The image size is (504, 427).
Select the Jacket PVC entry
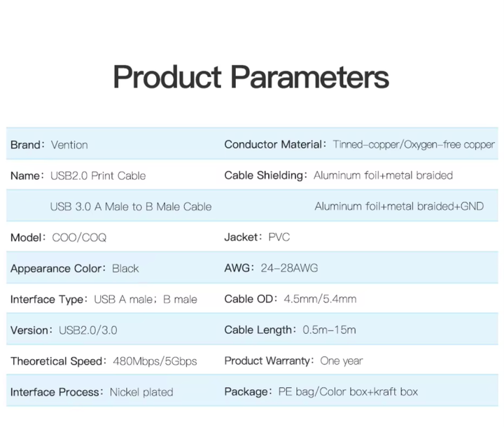pos(257,237)
